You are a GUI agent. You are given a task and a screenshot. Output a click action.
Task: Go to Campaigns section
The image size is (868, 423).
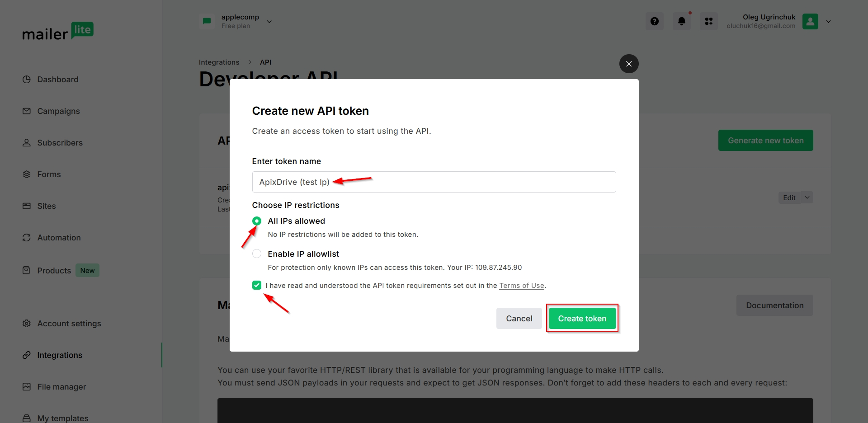[58, 111]
